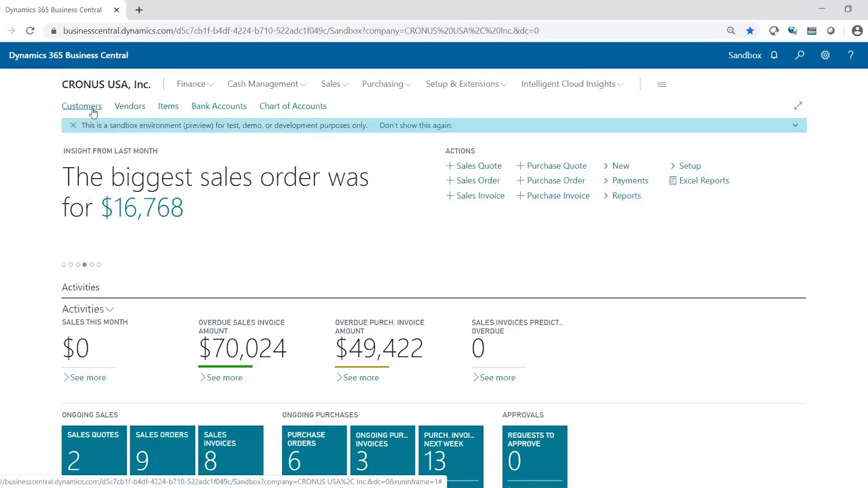Create a new Sales Quote action
This screenshot has height=488, width=868.
coord(473,165)
